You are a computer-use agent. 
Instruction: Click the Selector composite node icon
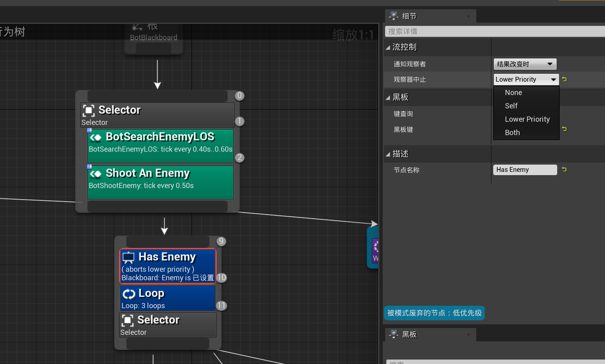point(89,110)
